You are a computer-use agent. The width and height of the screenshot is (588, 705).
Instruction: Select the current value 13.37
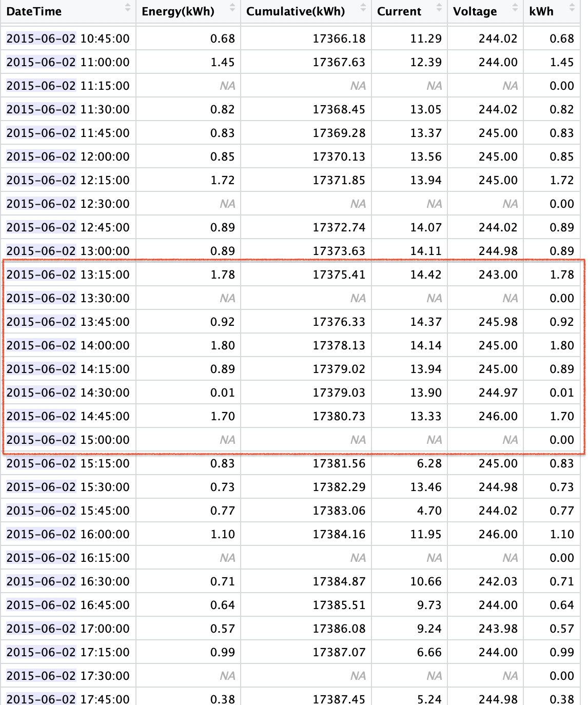click(426, 133)
